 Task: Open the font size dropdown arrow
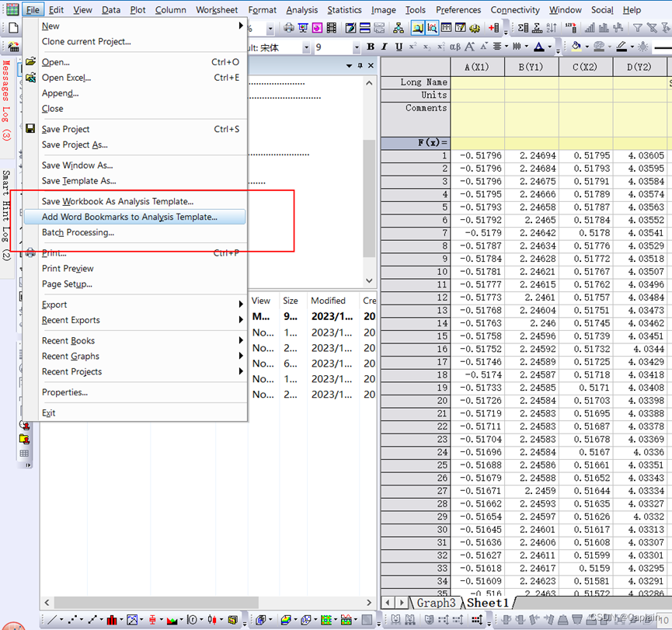[x=356, y=47]
